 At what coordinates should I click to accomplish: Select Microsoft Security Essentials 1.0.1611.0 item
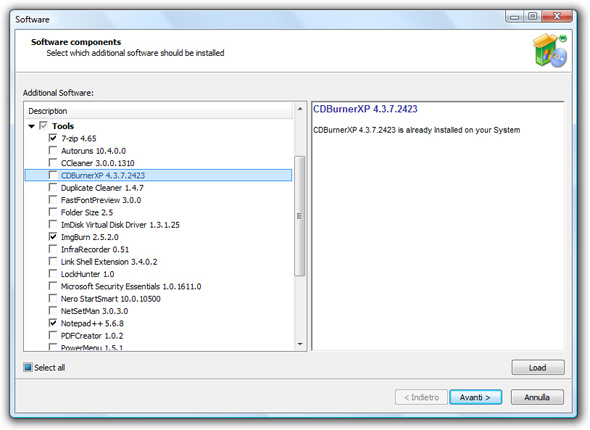(131, 286)
